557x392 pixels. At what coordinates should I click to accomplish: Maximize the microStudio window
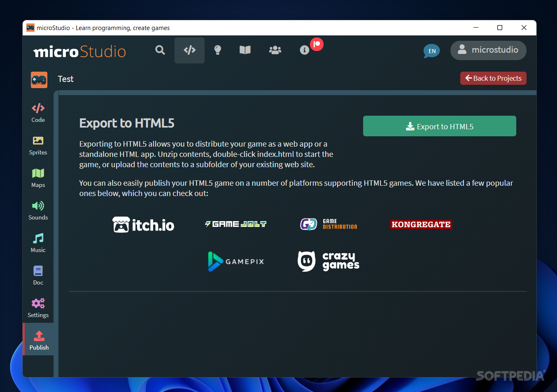coord(500,28)
